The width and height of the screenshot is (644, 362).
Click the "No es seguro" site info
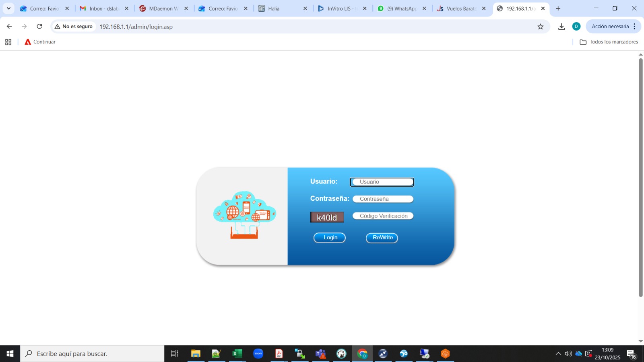[x=74, y=27]
